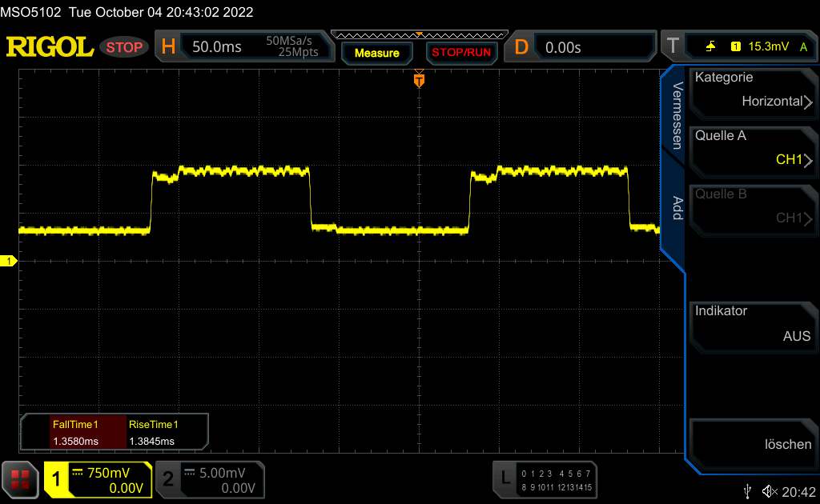Select the yellow channel 1 number badge
The height and width of the screenshot is (504, 820).
[56, 479]
